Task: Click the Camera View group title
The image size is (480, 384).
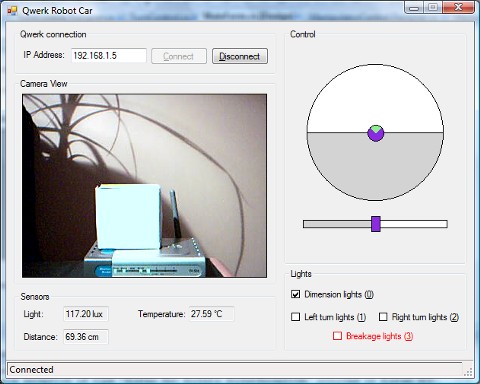Action: tap(44, 83)
